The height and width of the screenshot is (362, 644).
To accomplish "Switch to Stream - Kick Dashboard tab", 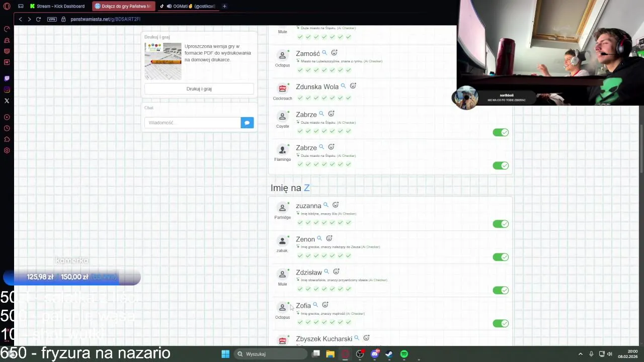I will coord(57,6).
